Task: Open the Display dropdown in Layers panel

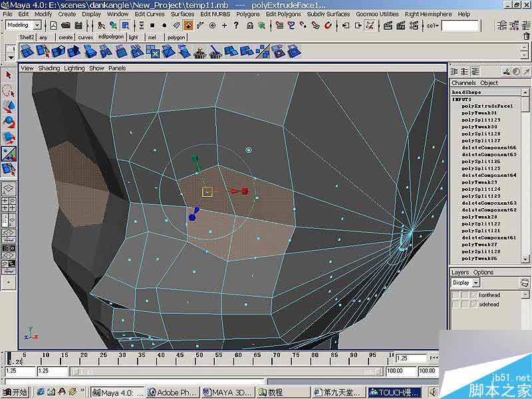Action: (x=465, y=283)
